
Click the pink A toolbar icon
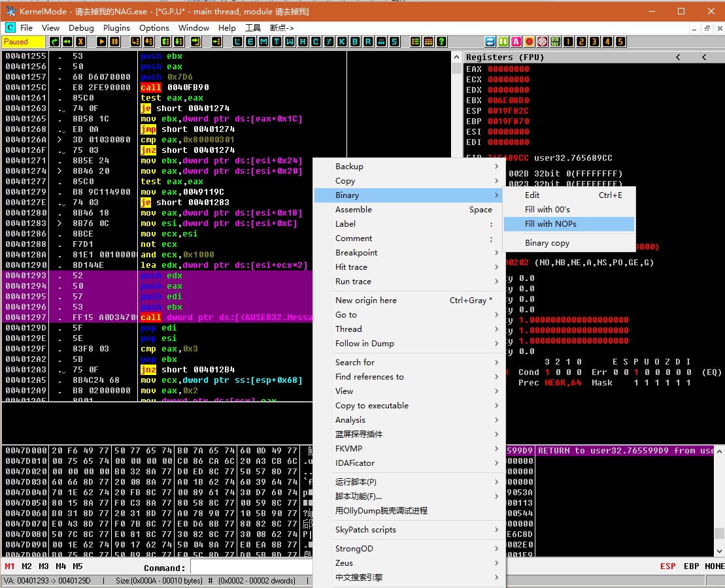[516, 42]
